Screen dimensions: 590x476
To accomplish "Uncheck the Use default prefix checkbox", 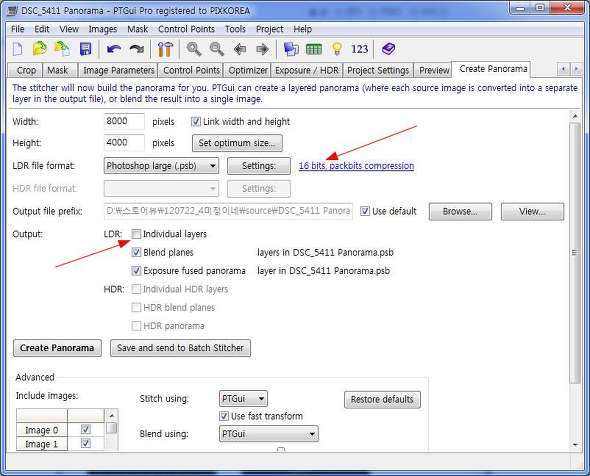I will pyautogui.click(x=365, y=211).
